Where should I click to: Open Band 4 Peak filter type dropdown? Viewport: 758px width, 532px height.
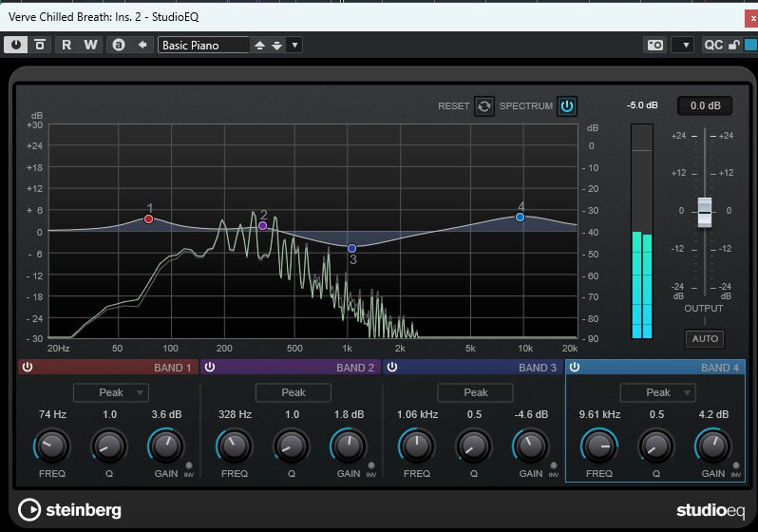pos(658,392)
